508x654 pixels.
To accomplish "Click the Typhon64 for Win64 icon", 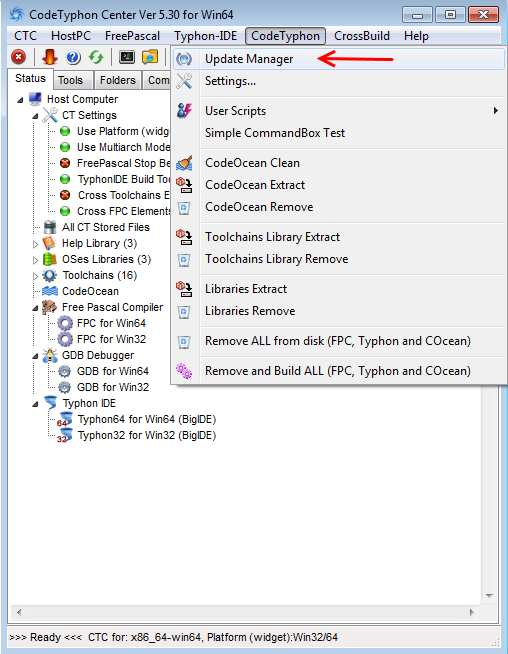I will (65, 419).
